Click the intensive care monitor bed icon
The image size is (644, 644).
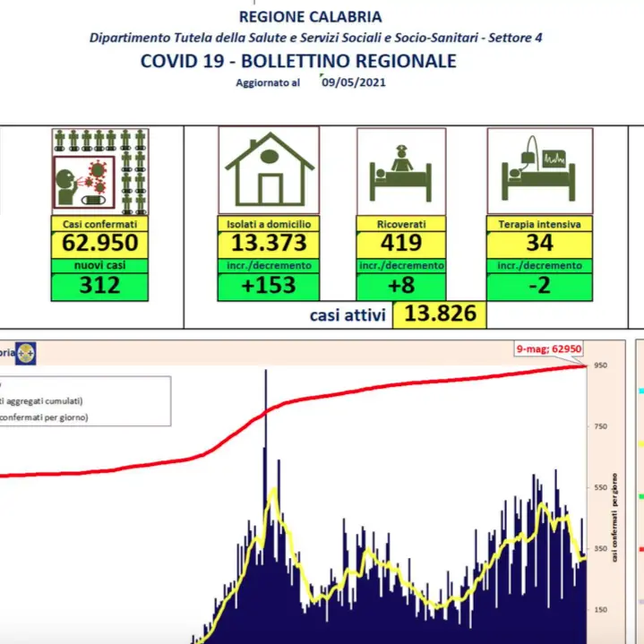[539, 171]
